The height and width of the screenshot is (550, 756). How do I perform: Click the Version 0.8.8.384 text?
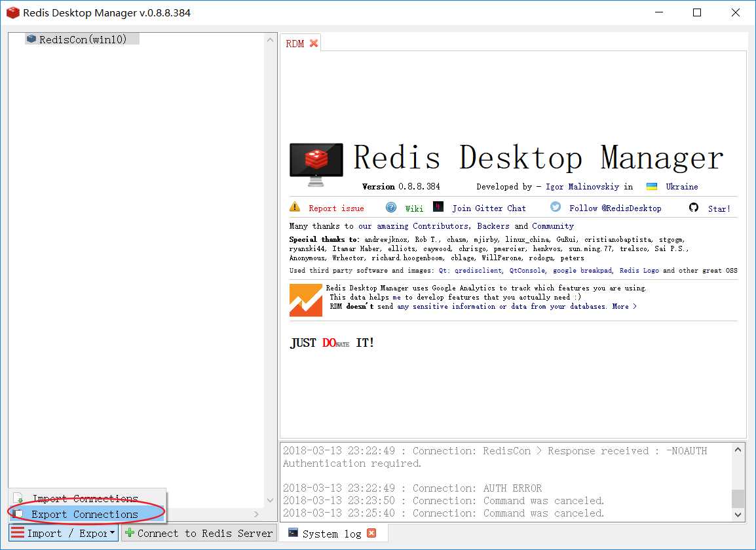[401, 187]
